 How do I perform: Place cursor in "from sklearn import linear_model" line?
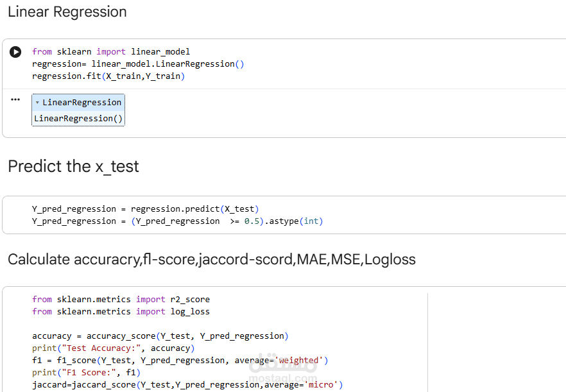(111, 51)
